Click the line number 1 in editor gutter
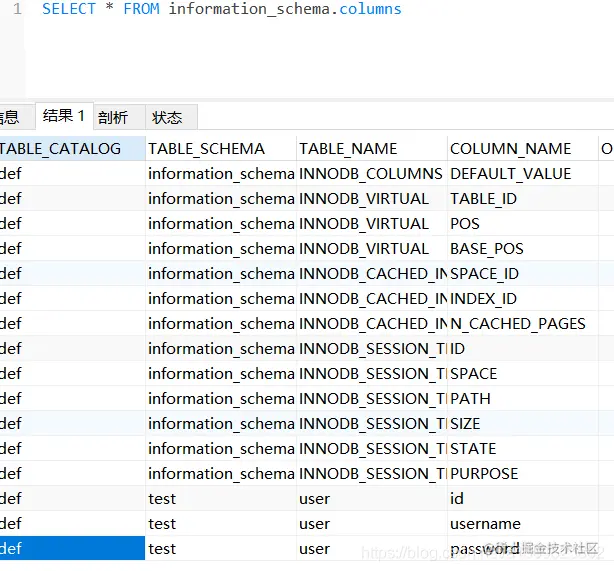 (x=17, y=9)
